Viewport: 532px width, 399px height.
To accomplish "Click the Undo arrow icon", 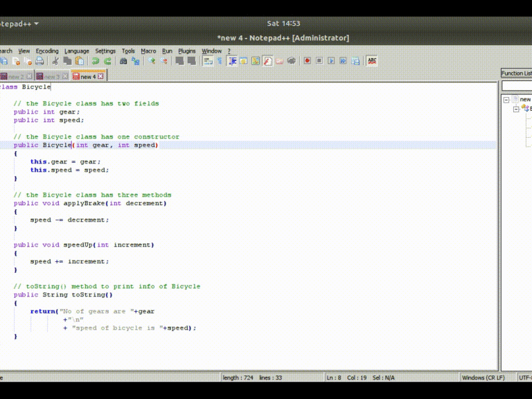I will 96,61.
